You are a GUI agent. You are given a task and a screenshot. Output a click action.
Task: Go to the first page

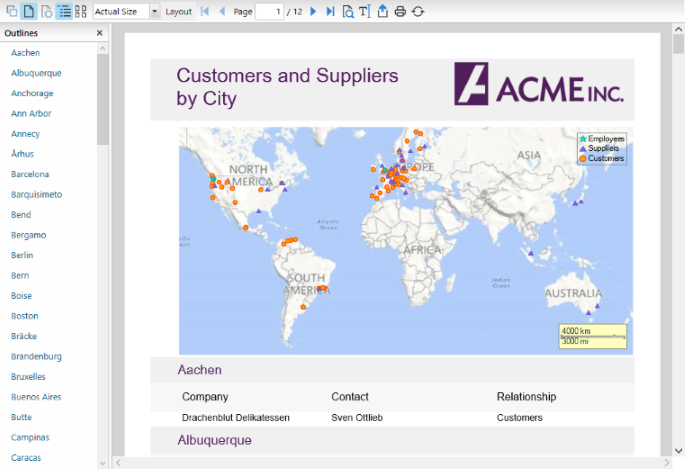tap(205, 11)
